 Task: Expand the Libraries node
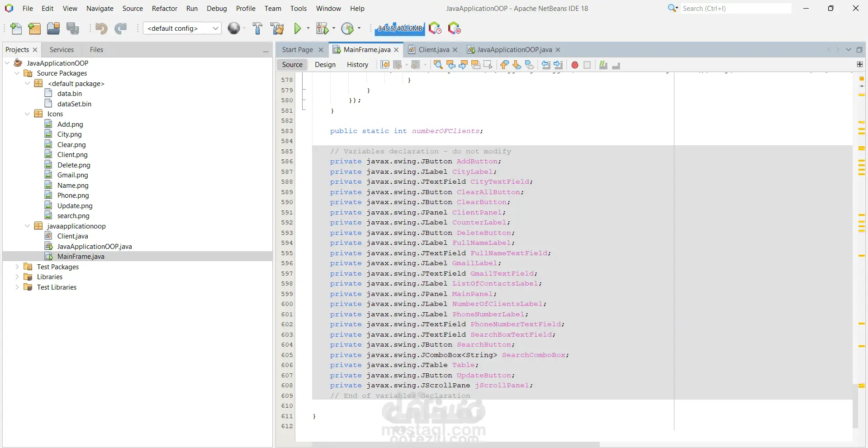point(17,276)
